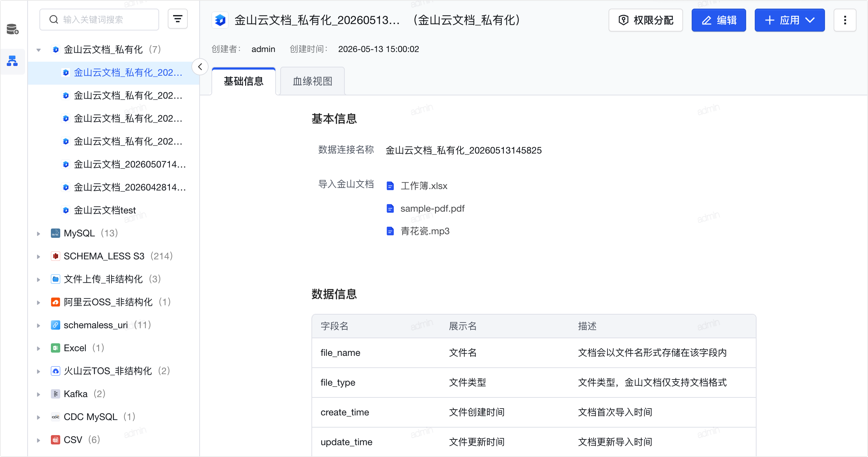Click the 金山云文档 logo icon in header
The width and height of the screenshot is (868, 457).
click(220, 20)
